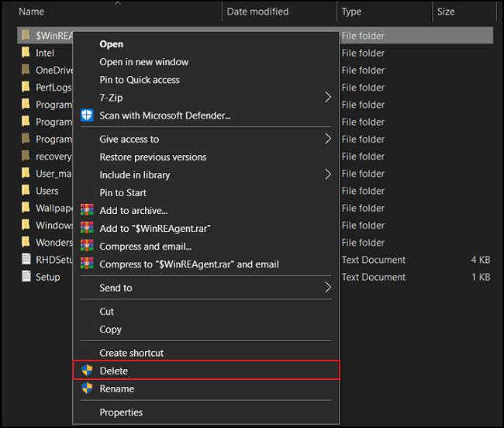This screenshot has width=504, height=428.
Task: Click the Type column header
Action: [x=351, y=12]
